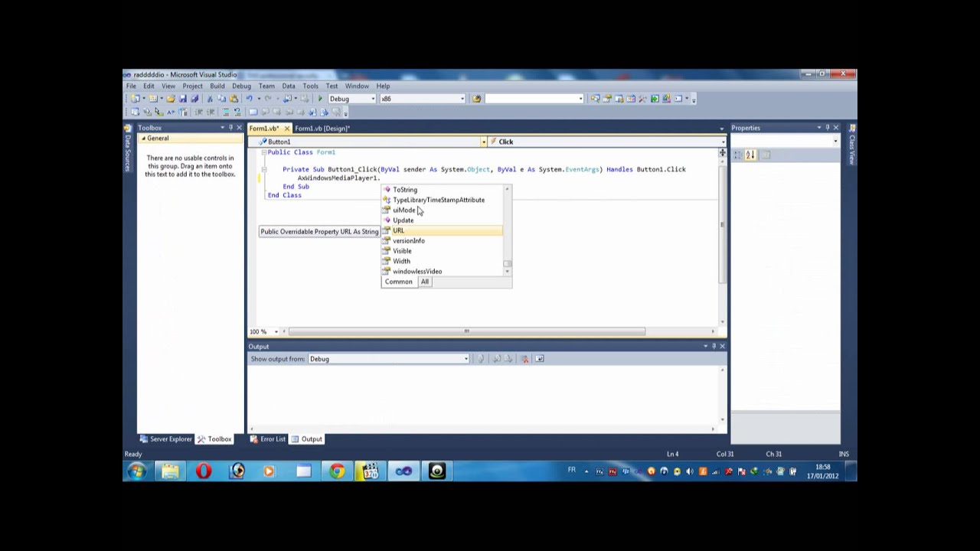Click the Windows Start button

(136, 471)
